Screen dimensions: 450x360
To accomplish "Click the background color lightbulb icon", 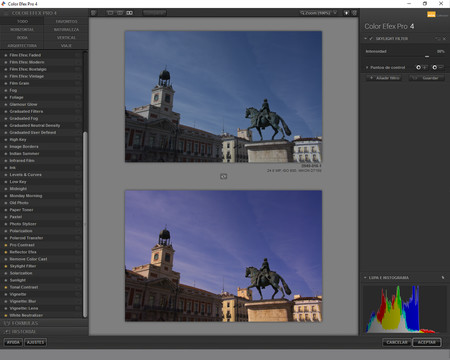I will pyautogui.click(x=346, y=13).
